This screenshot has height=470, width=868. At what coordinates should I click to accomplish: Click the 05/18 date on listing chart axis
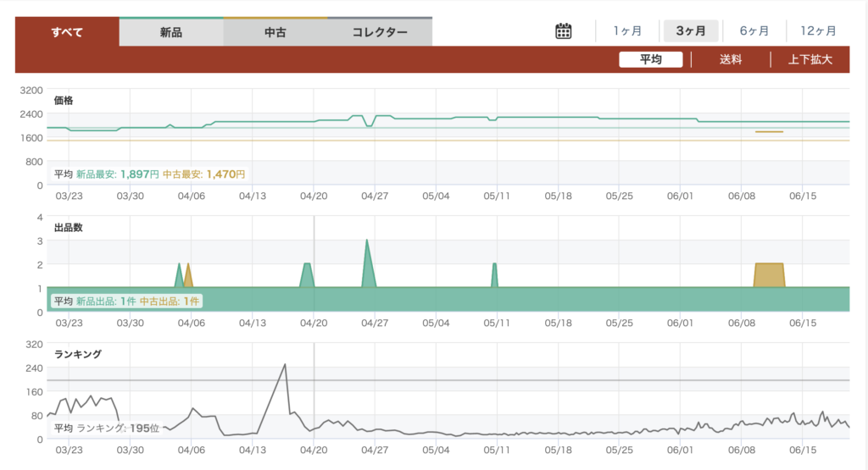(558, 323)
